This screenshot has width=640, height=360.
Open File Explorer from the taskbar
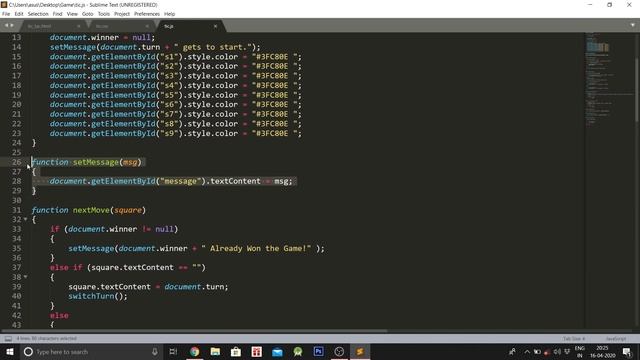coord(215,351)
